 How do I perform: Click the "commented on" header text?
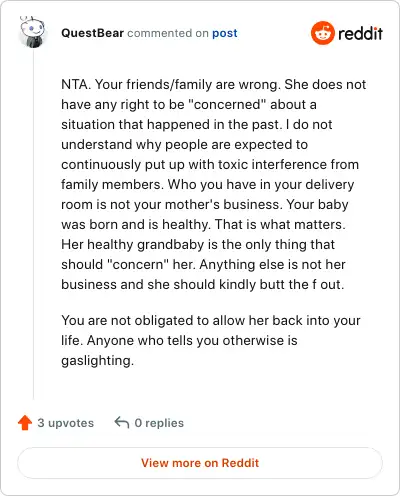168,33
